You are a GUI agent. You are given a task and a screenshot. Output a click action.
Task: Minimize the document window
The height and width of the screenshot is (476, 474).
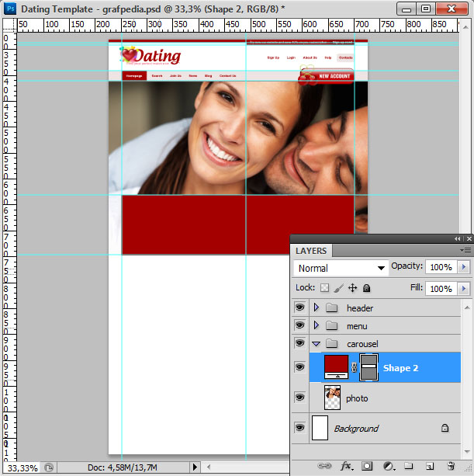[407, 9]
